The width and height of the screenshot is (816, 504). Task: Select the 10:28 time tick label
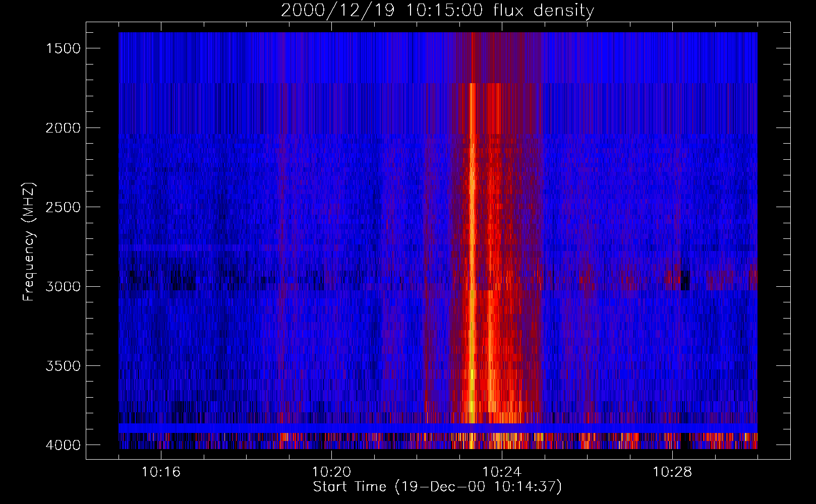pyautogui.click(x=672, y=472)
